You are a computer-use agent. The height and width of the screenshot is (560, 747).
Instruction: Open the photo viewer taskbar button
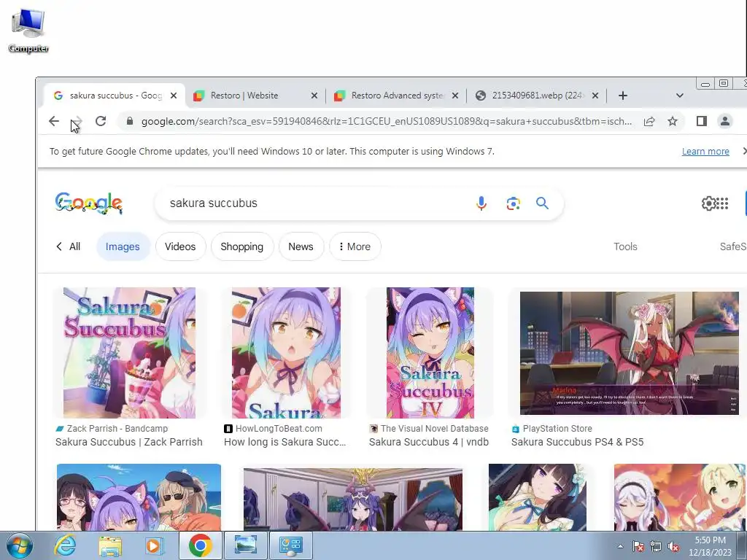245,545
